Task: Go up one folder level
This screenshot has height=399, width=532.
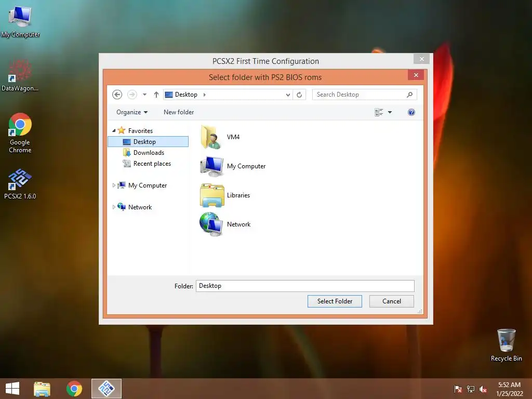Action: 156,95
